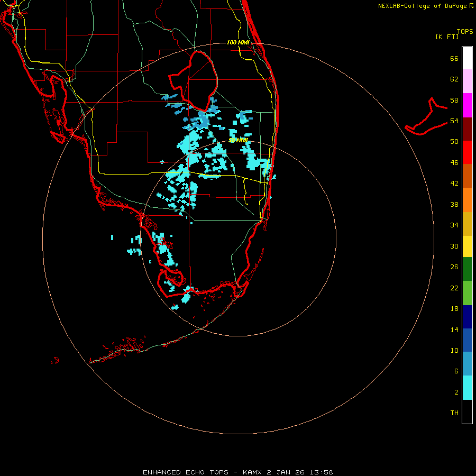Click the legend value '6'
476x476 pixels.
click(456, 371)
